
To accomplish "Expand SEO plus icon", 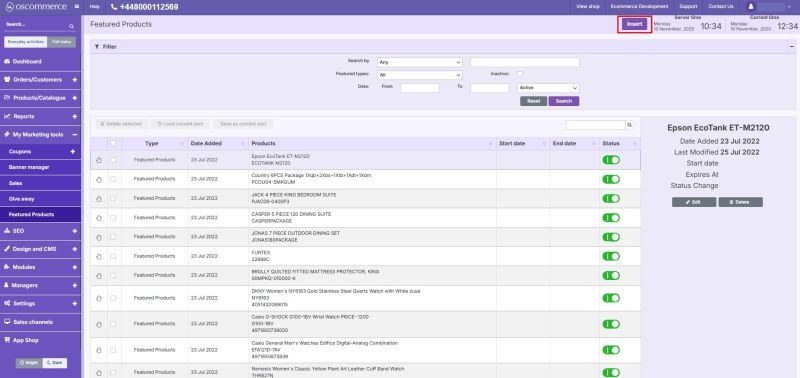I will click(x=74, y=231).
